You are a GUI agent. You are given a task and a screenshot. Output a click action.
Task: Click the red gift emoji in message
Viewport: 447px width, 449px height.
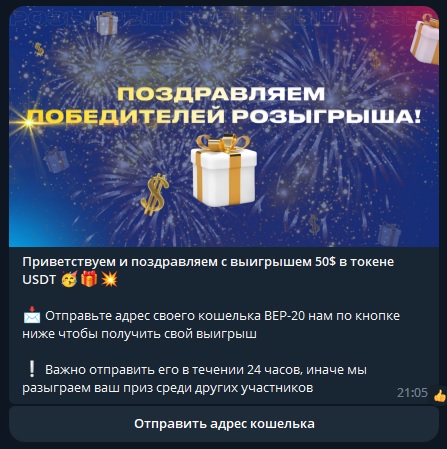pyautogui.click(x=89, y=279)
